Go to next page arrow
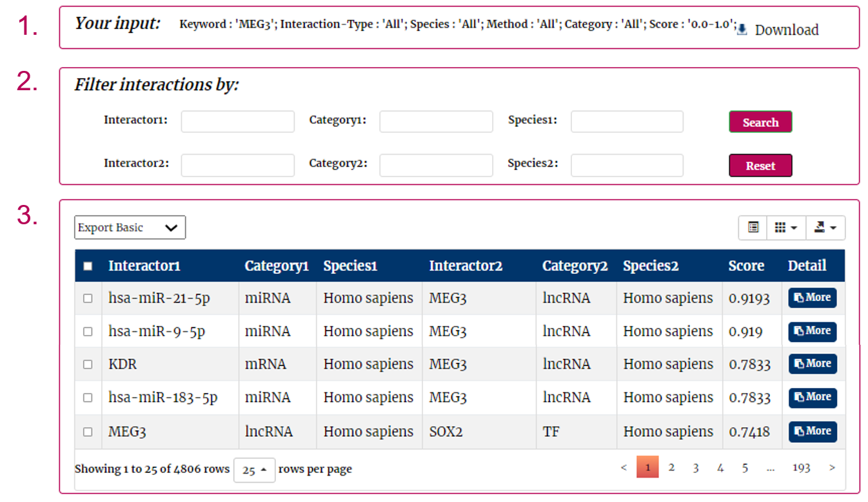The image size is (868, 502). [832, 468]
